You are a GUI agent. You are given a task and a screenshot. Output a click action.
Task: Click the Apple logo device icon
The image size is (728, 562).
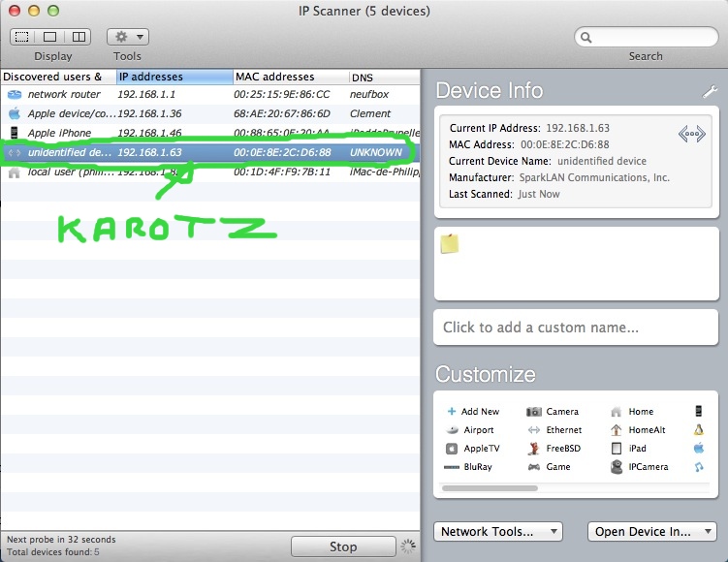click(x=15, y=113)
